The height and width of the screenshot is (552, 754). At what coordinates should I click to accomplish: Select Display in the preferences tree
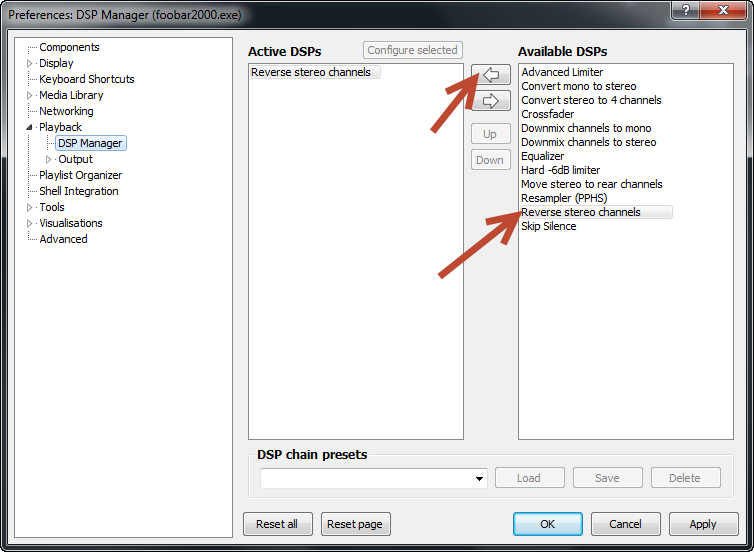56,63
